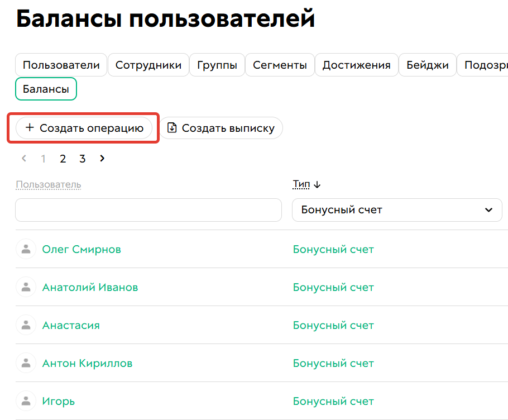This screenshot has height=420, width=508.
Task: Click the avatar icon beside Олег Смирнов
Action: point(26,249)
